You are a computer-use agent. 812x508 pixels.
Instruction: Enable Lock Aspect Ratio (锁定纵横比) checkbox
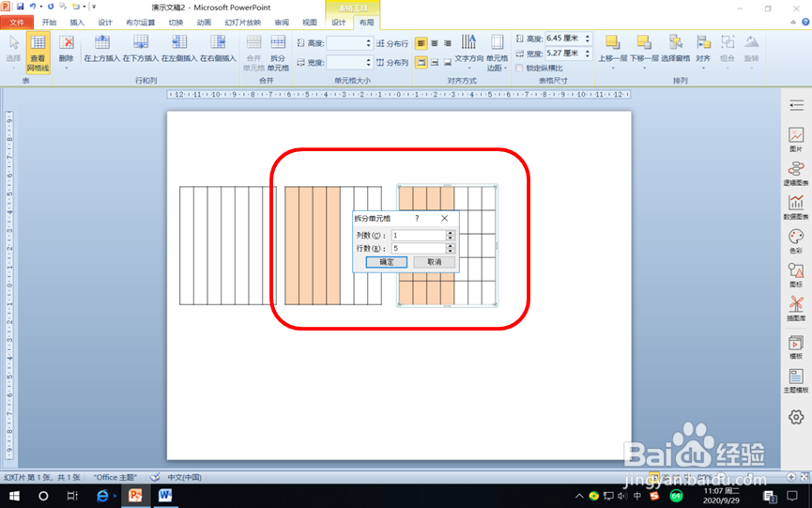click(519, 68)
